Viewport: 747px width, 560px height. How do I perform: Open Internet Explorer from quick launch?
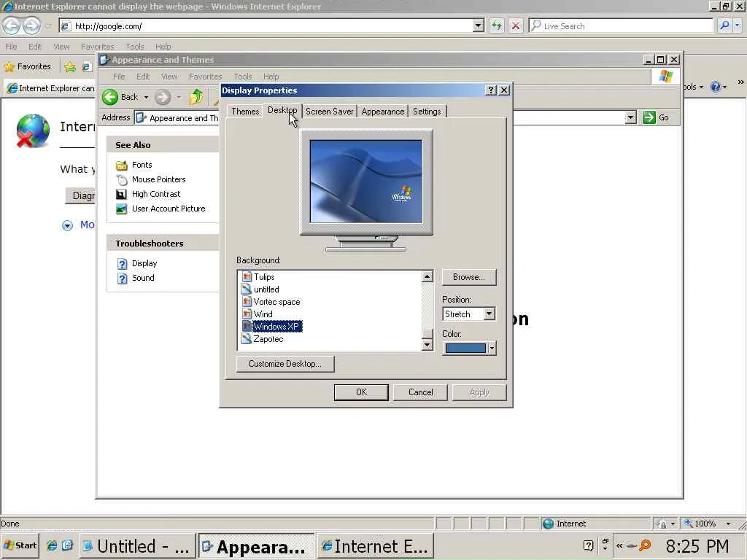coord(52,545)
